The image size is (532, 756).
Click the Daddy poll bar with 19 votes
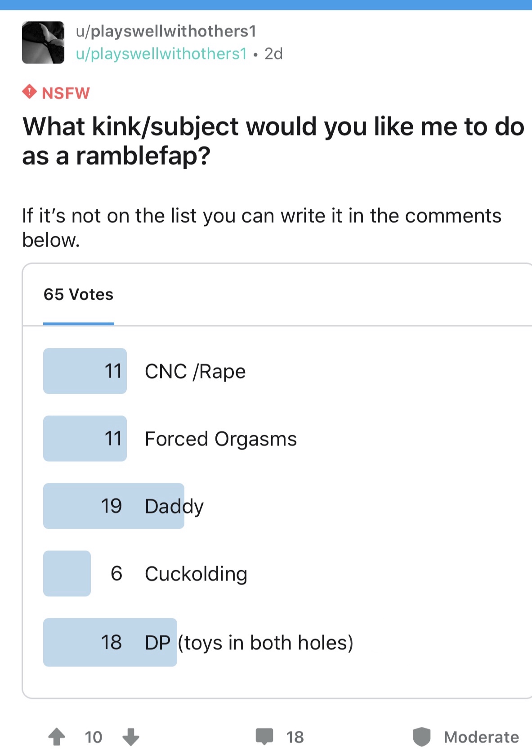click(x=114, y=506)
